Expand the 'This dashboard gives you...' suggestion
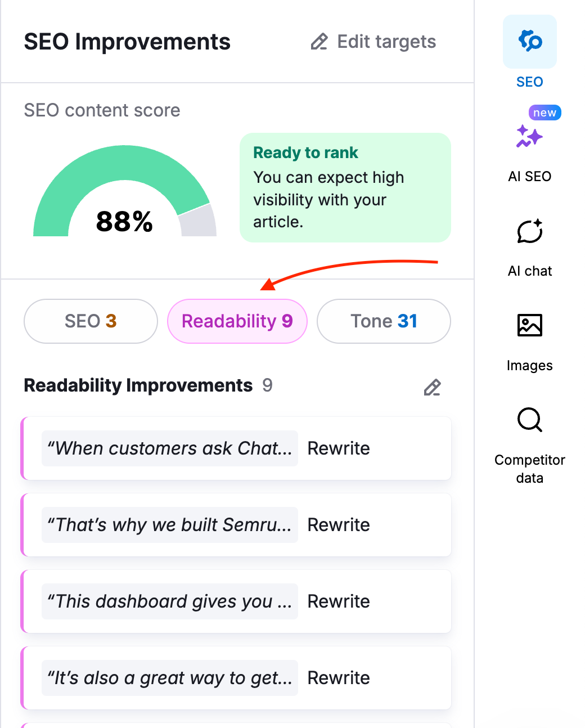The width and height of the screenshot is (585, 728). point(169,601)
